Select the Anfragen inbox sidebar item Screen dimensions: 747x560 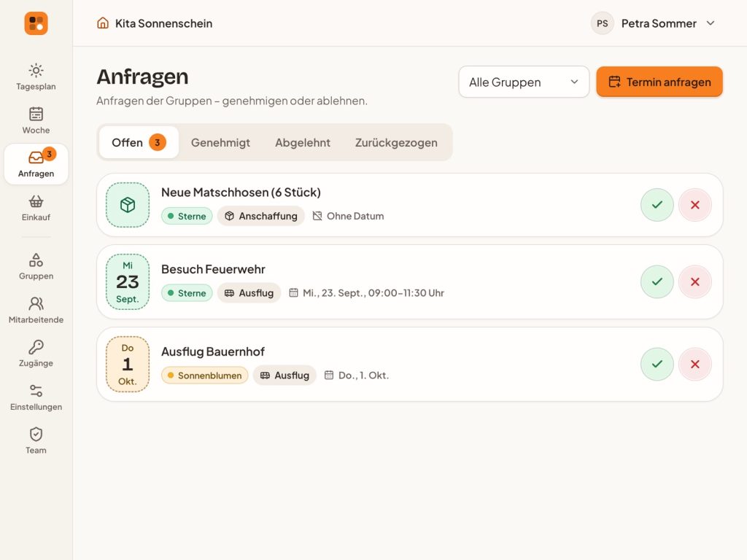click(x=36, y=164)
